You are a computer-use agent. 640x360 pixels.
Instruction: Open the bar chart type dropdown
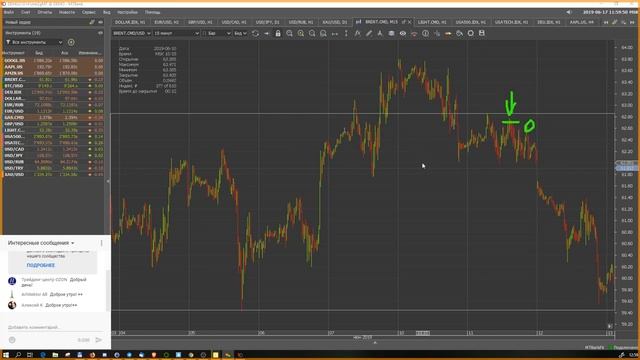[x=217, y=33]
